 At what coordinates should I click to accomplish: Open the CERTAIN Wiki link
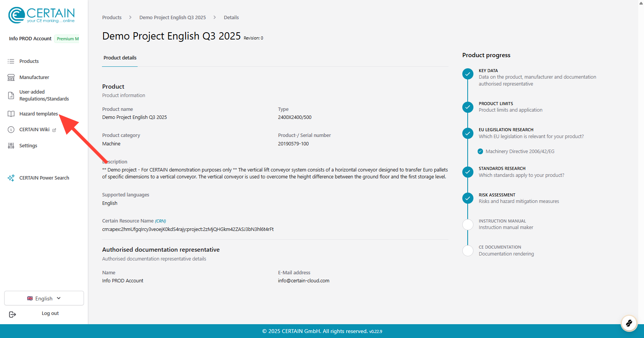point(34,130)
